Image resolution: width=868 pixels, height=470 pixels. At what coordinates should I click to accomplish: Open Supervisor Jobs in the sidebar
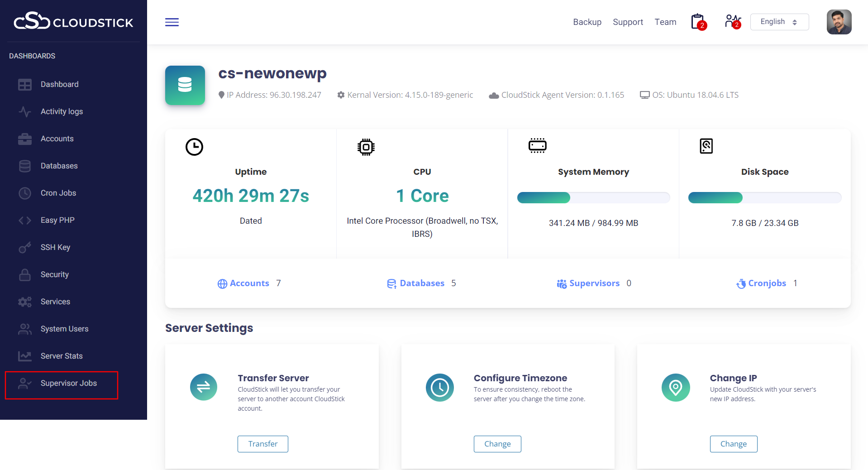pos(68,383)
